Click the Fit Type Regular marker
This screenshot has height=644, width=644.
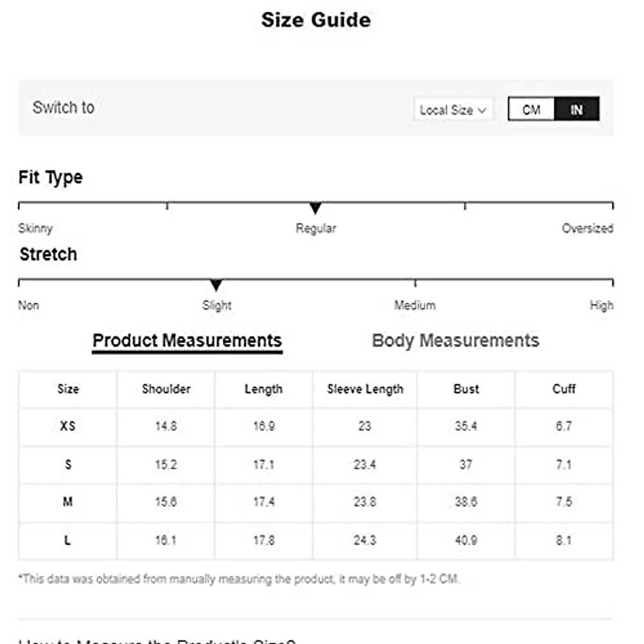point(316,208)
